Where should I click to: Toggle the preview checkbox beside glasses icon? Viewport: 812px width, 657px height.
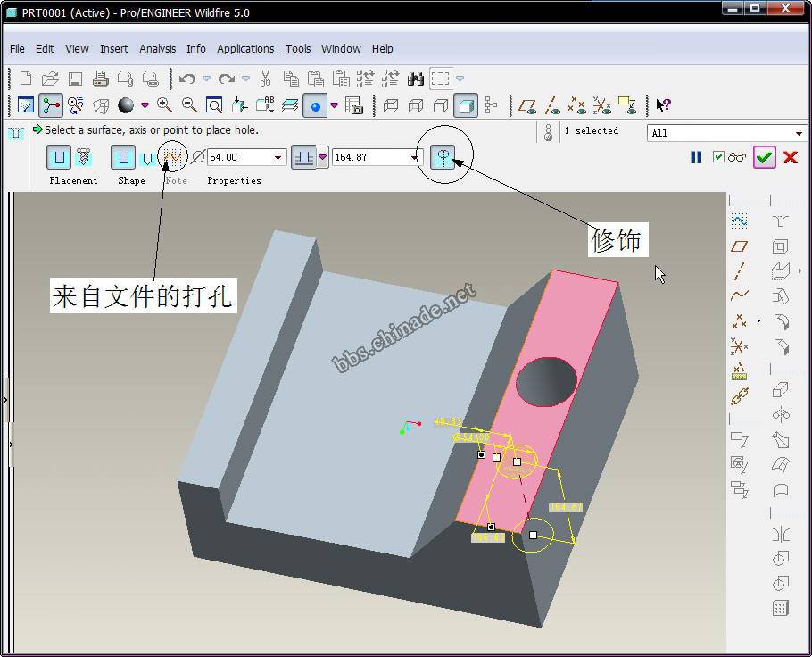coord(719,157)
